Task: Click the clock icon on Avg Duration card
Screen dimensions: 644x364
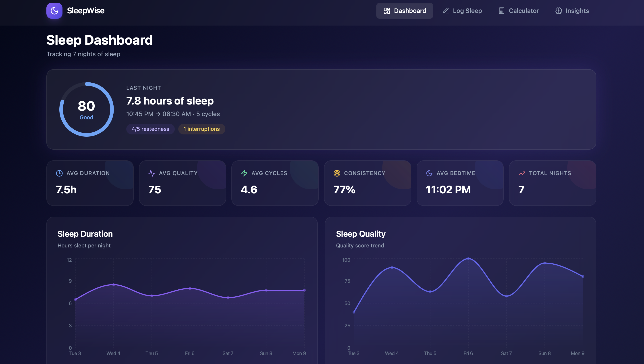Action: pyautogui.click(x=59, y=173)
